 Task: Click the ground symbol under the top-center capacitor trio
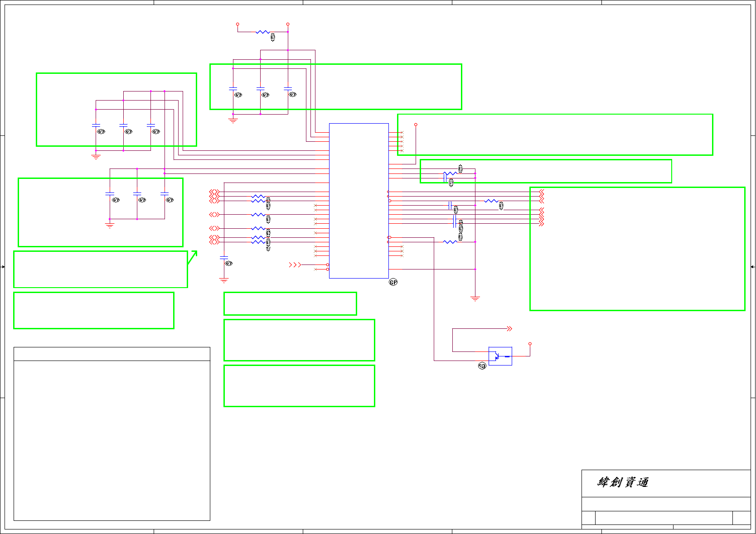coord(233,121)
